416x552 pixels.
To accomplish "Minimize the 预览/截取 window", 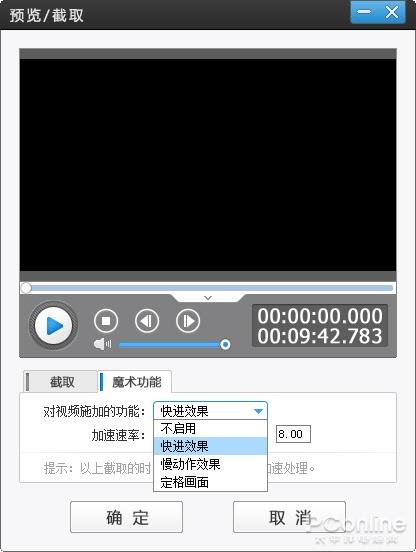I will [364, 12].
